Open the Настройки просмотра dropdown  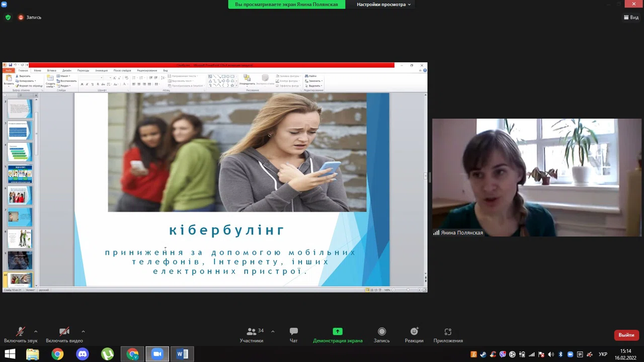[x=383, y=5]
